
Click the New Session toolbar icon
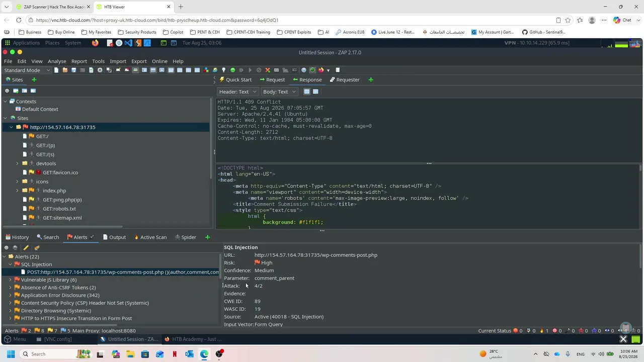click(x=57, y=70)
